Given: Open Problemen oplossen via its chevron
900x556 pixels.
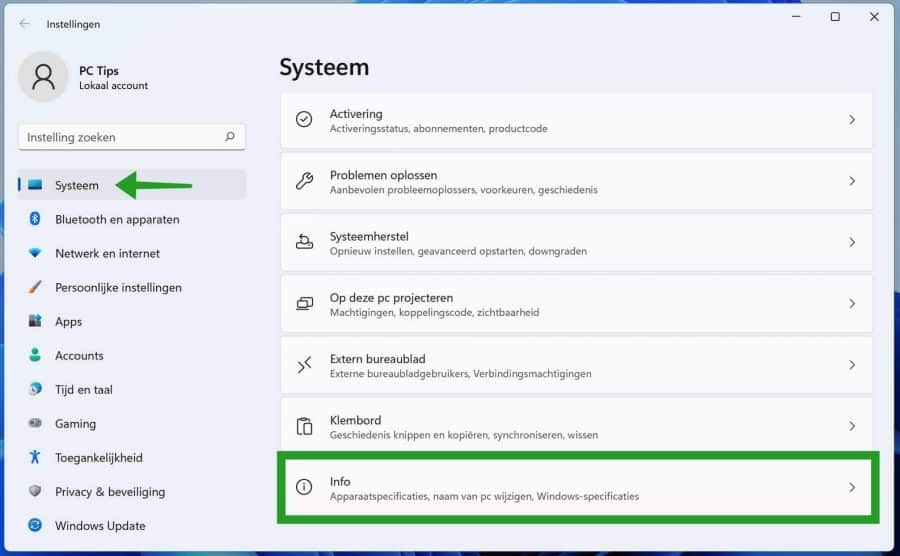Looking at the screenshot, I should [x=852, y=181].
